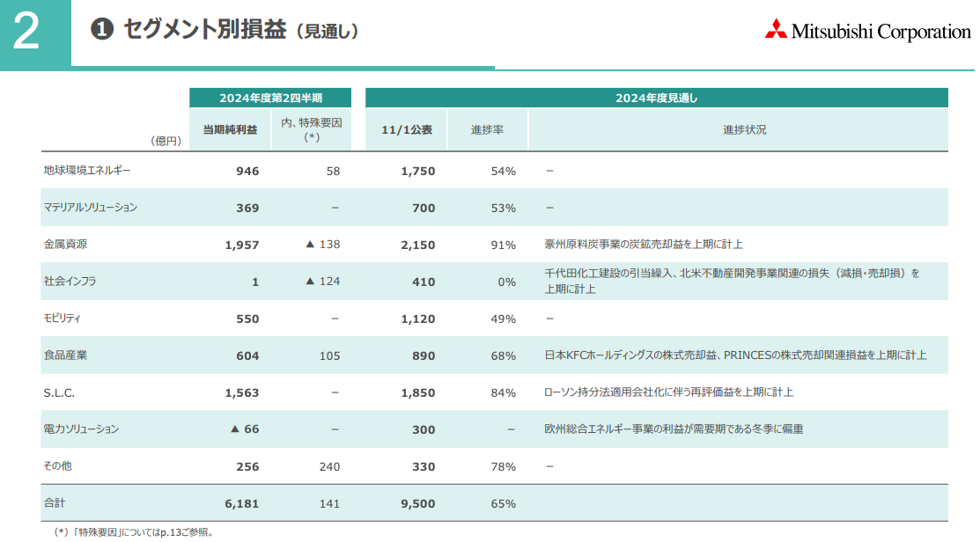This screenshot has height=542, width=980.
Task: Click the 当期純利益 column header
Action: [230, 130]
